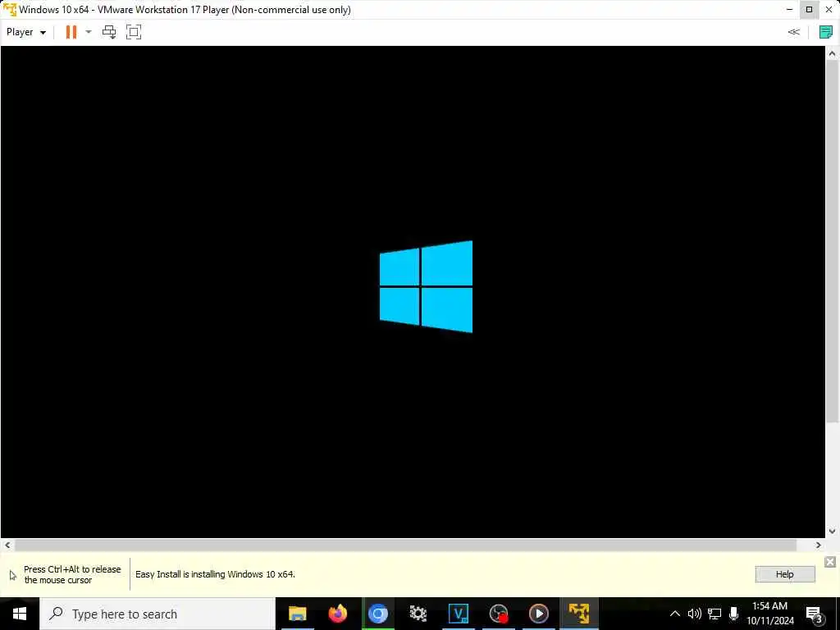
Task: Click the horizontal scrollbar left arrow
Action: (7, 546)
